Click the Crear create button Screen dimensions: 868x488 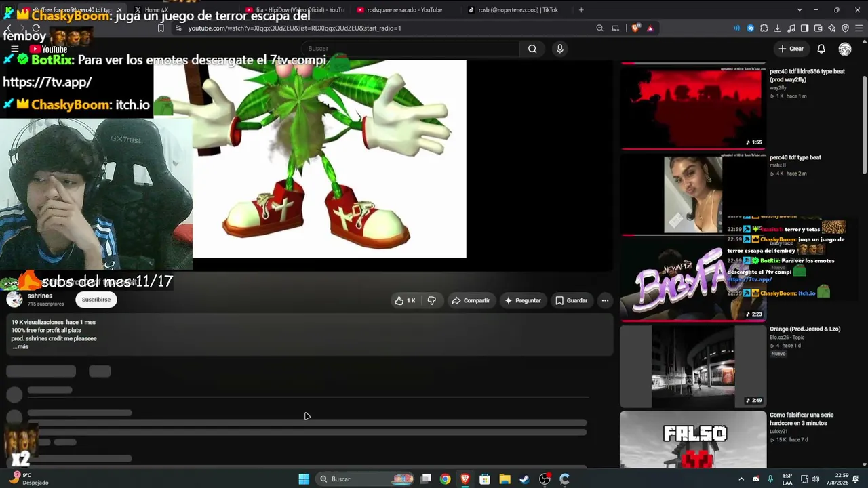click(x=791, y=49)
